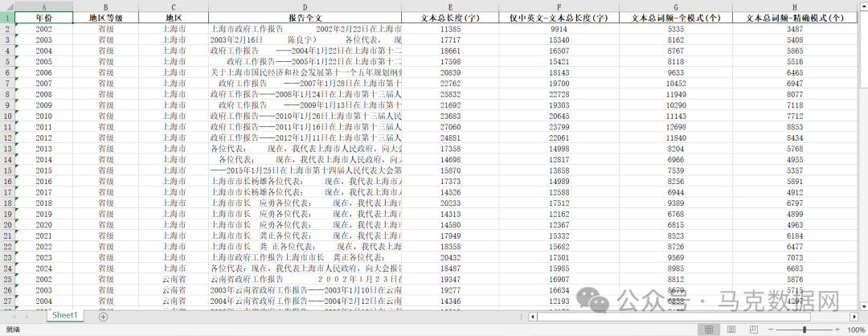This screenshot has width=868, height=336.
Task: Select cell with value 6944
Action: (x=676, y=192)
